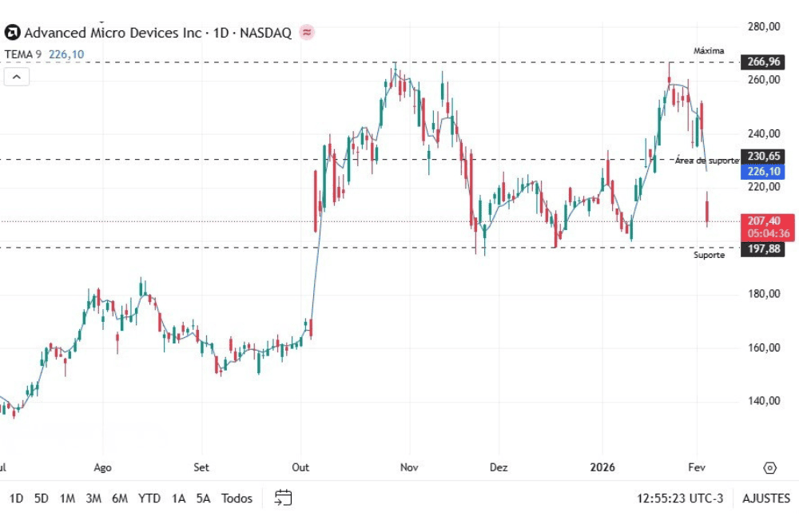799x532 pixels.
Task: Show the YTD range
Action: 149,498
